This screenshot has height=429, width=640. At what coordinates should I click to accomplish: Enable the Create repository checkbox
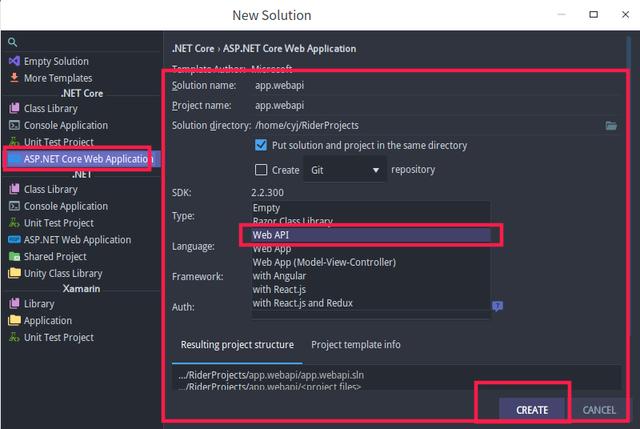[x=262, y=170]
